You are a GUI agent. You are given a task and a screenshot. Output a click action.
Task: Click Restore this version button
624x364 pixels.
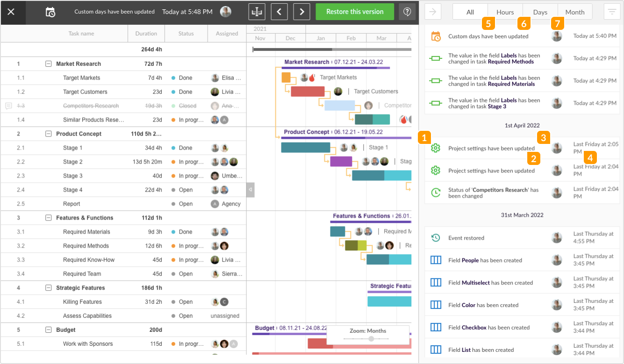pos(355,12)
